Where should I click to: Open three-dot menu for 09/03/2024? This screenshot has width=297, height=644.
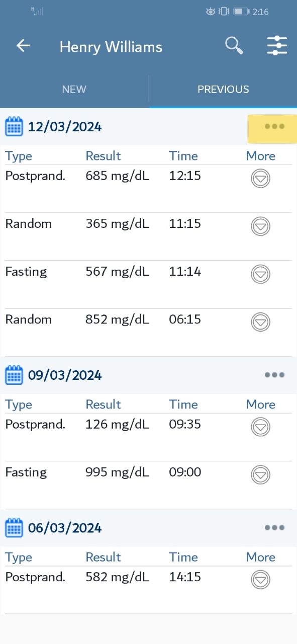click(274, 375)
